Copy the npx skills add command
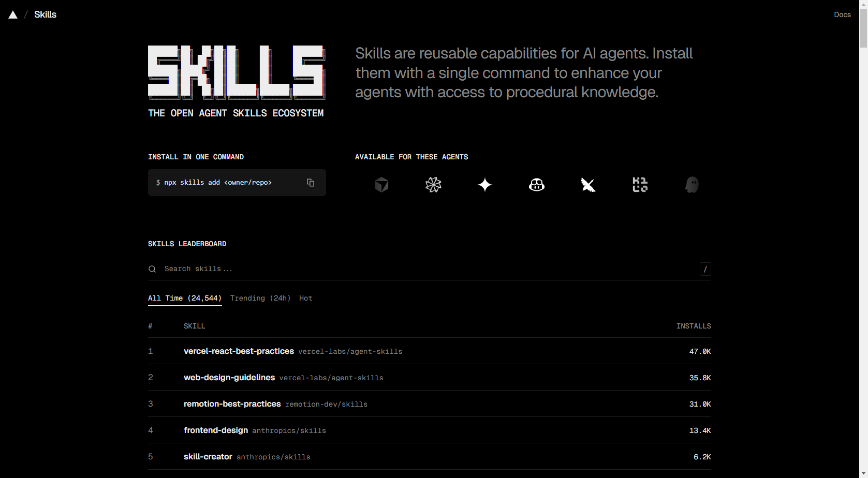The height and width of the screenshot is (478, 868). point(311,183)
